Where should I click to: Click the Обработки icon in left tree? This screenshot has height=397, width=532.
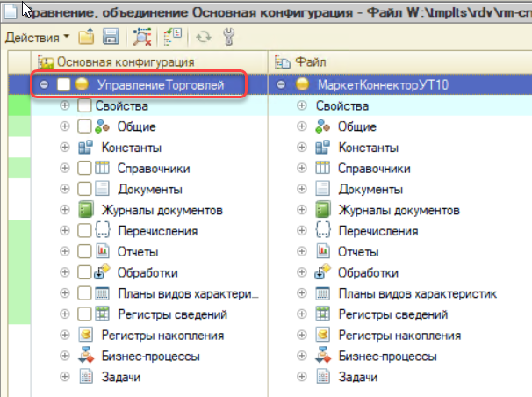click(x=102, y=272)
